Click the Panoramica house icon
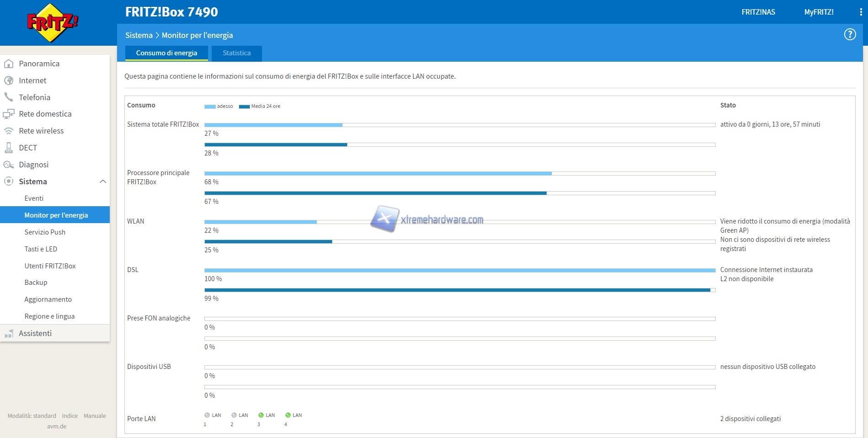 tap(9, 64)
